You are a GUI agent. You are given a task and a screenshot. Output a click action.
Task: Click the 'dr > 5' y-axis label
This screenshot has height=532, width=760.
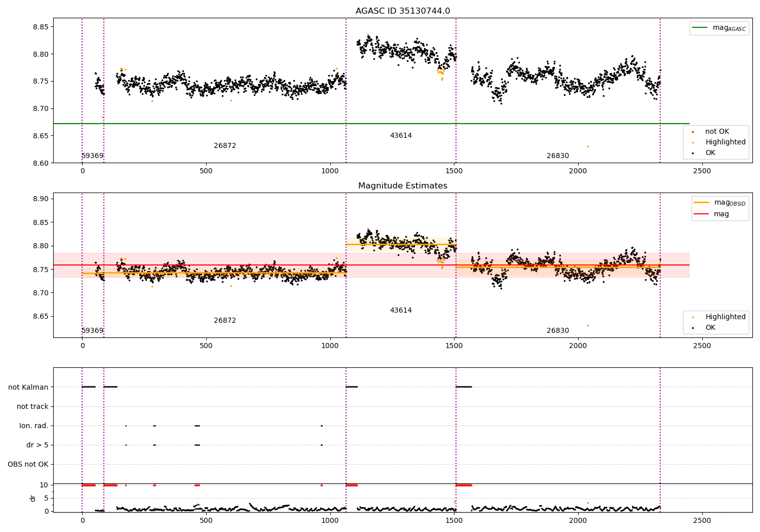tap(37, 445)
